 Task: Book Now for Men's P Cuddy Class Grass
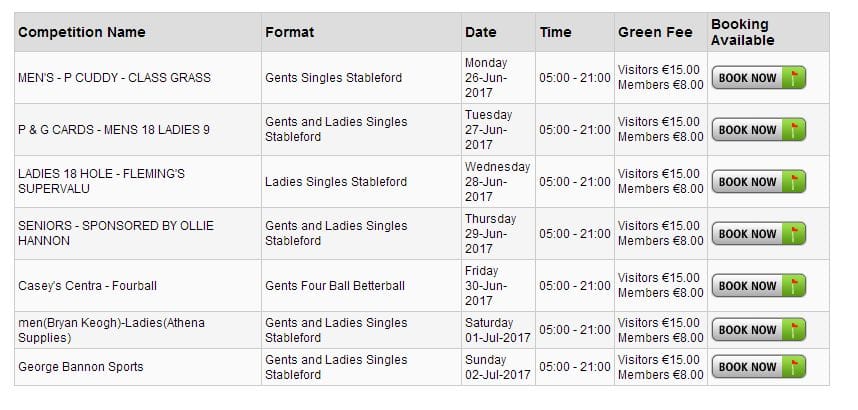[748, 78]
